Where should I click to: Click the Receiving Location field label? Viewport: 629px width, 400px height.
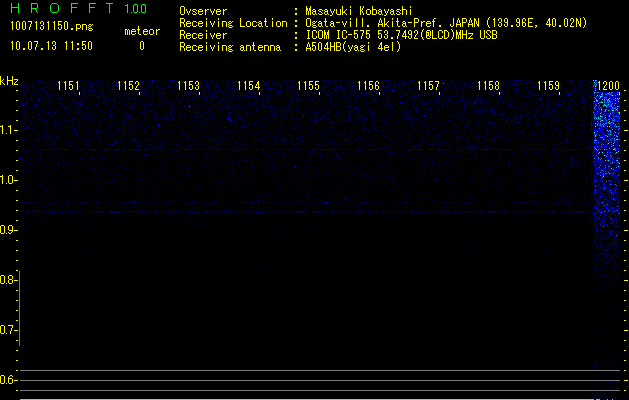coord(233,23)
